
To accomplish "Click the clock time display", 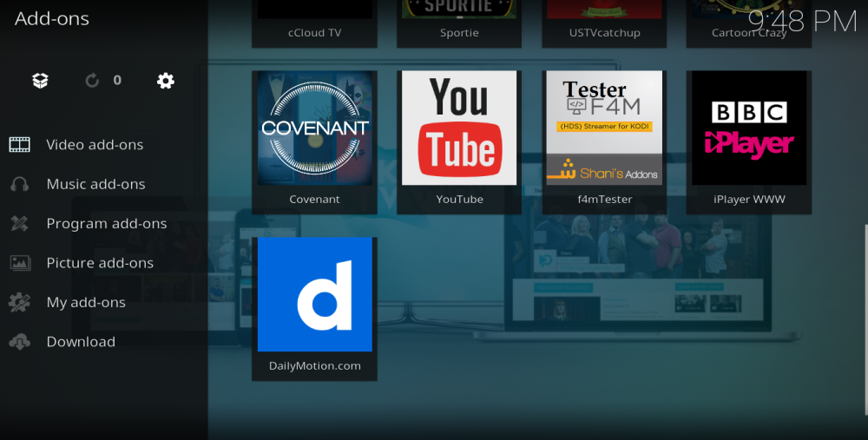I will [x=802, y=21].
